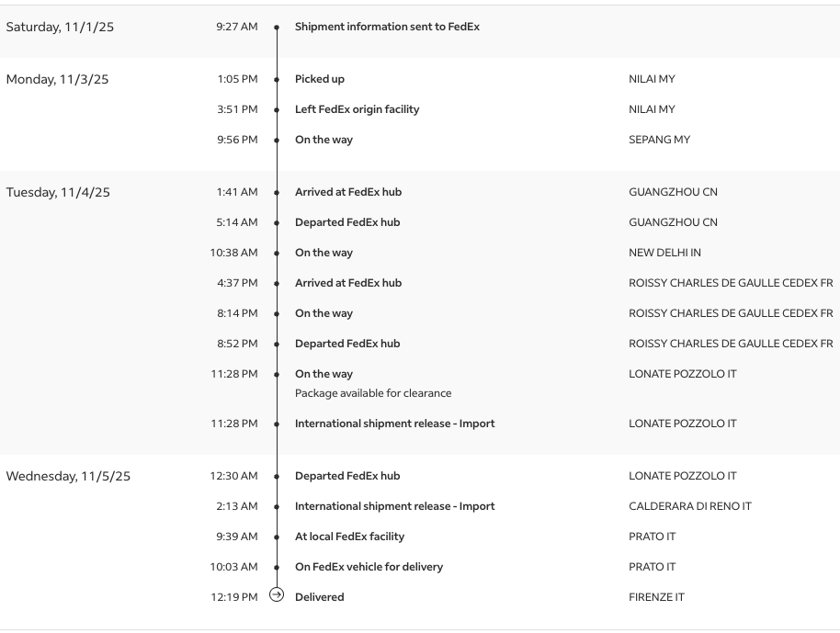Click the Tuesday, 11/4/25 date heading
840x633 pixels.
[58, 192]
